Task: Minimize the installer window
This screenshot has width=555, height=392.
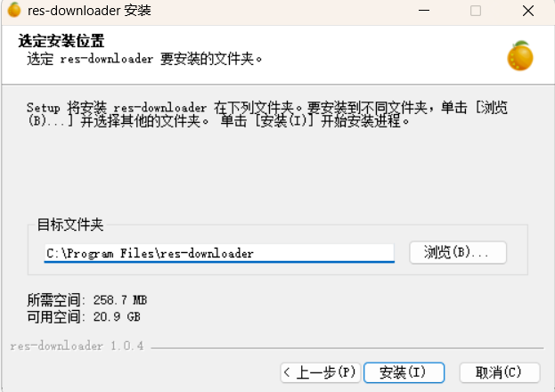Action: (424, 11)
